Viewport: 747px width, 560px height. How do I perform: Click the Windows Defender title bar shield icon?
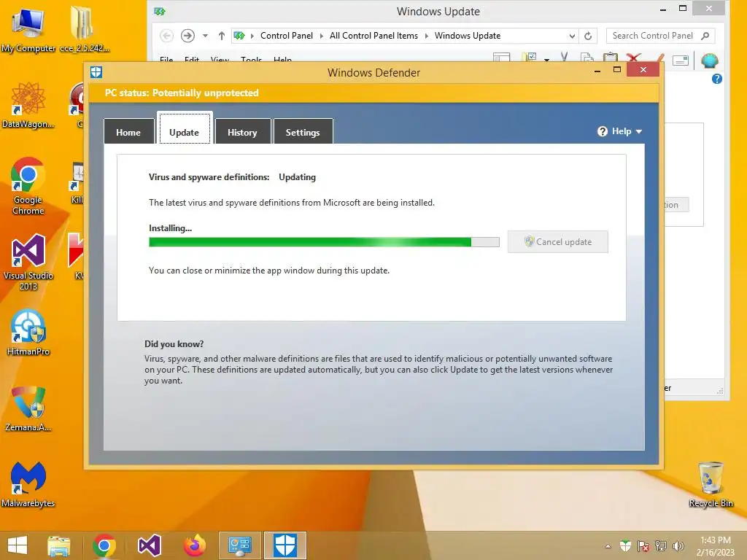[96, 72]
